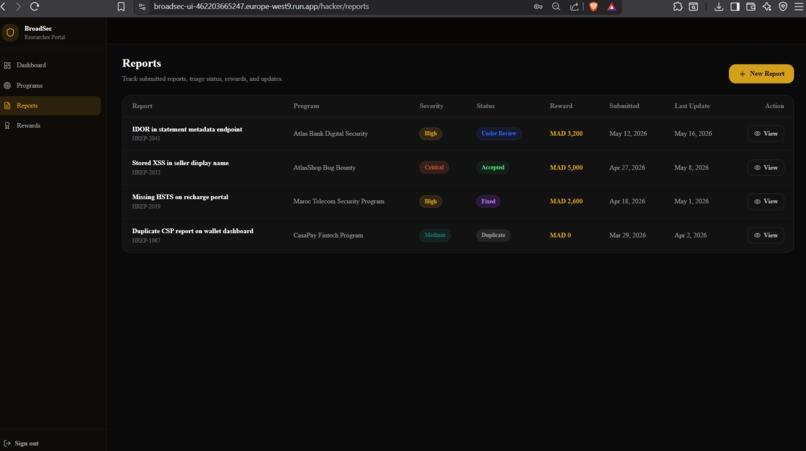
Task: Click 'Stored XSS in seller display name' title
Action: coord(180,163)
